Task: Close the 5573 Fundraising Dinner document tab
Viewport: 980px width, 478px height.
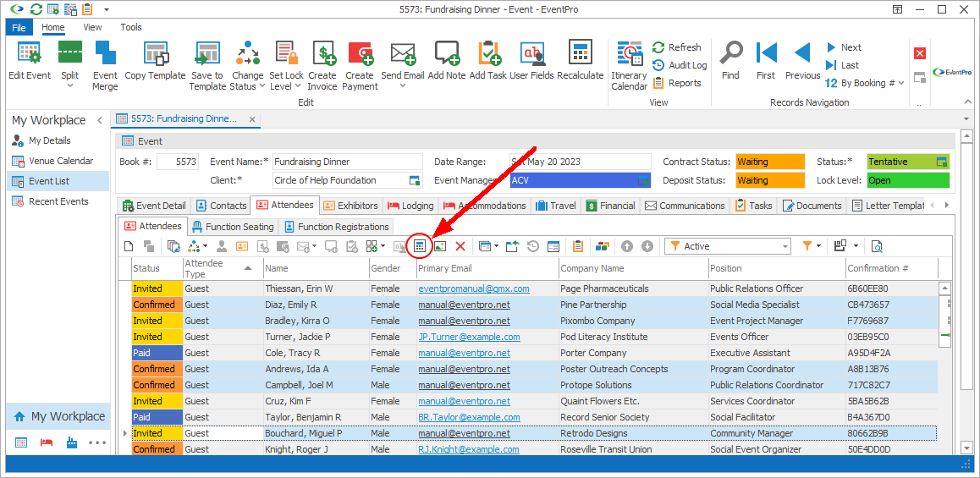Action: 252,118
